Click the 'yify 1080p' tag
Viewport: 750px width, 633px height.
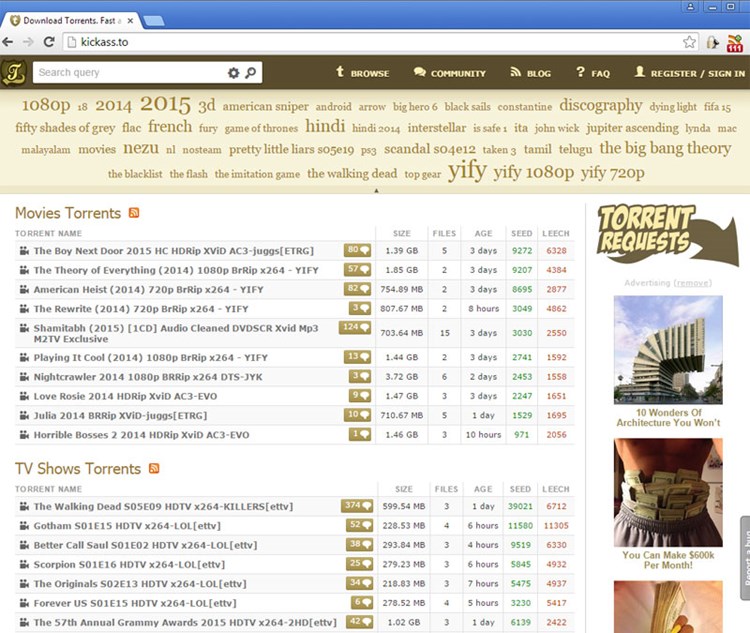533,172
